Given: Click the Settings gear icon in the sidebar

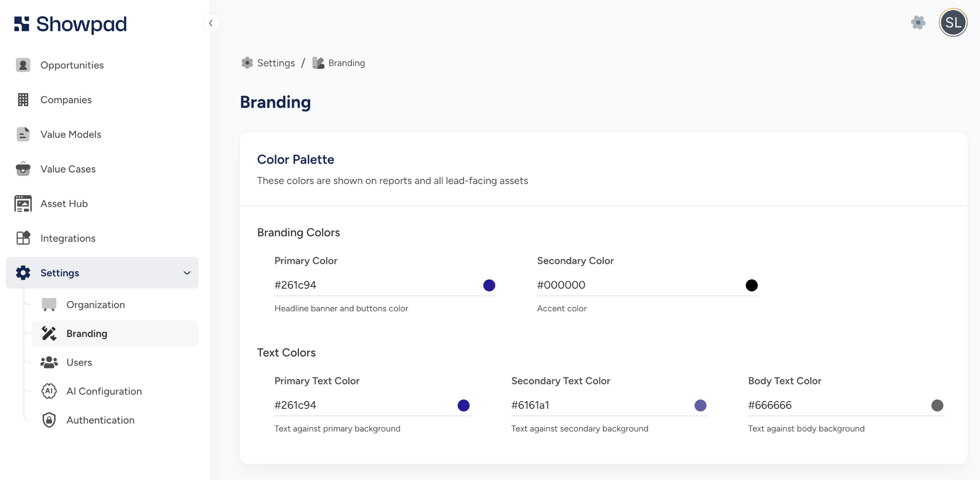Looking at the screenshot, I should click(x=23, y=273).
